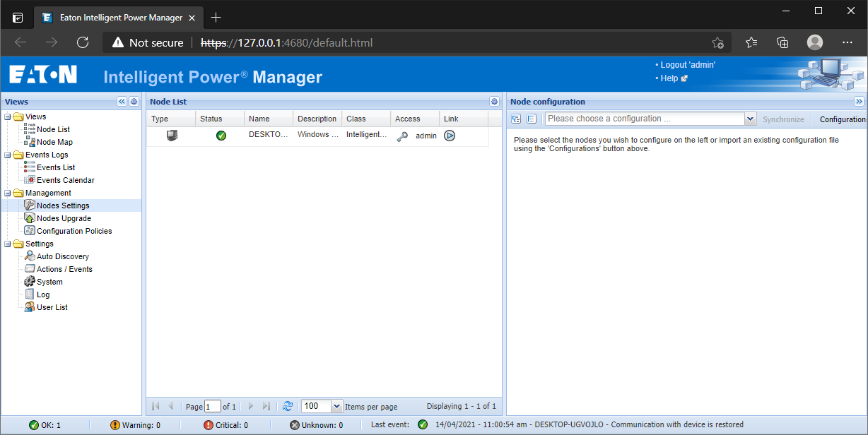Collapse the Settings folder
This screenshot has width=868, height=435.
tap(7, 244)
